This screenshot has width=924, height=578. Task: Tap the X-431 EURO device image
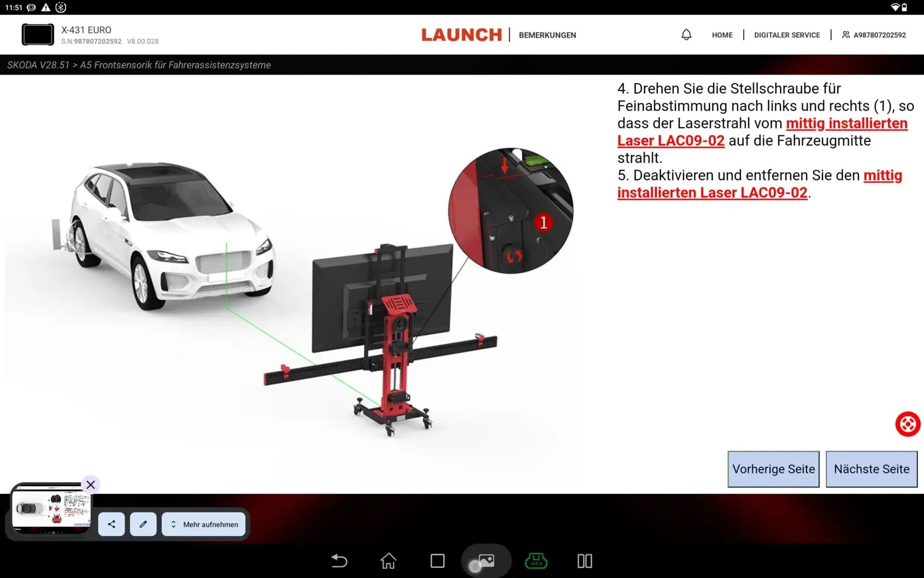point(38,34)
